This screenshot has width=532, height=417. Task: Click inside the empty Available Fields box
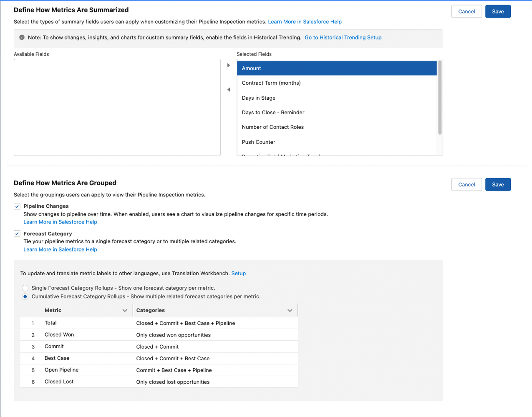point(117,108)
